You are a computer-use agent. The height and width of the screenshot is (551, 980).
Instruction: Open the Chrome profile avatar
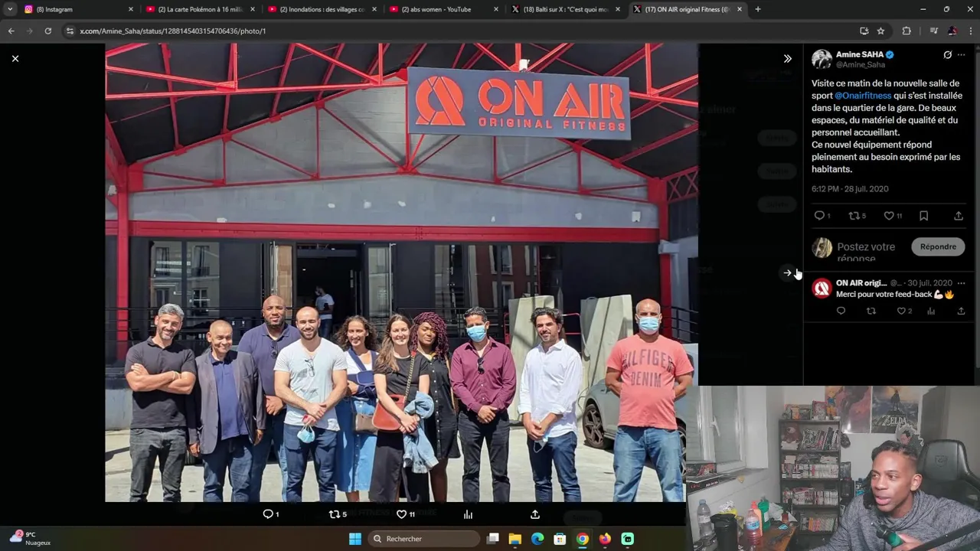coord(952,31)
